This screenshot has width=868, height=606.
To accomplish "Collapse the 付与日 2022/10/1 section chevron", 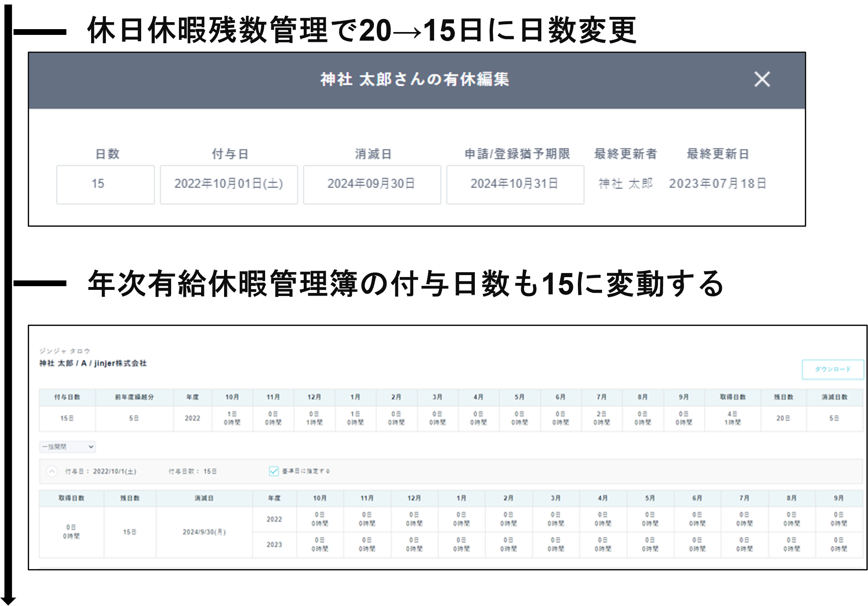I will (x=52, y=471).
